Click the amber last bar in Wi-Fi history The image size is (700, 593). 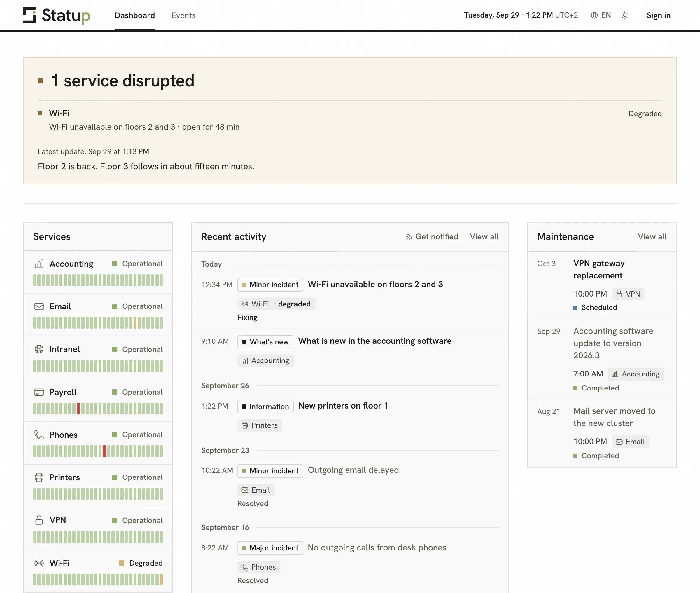[x=161, y=580]
